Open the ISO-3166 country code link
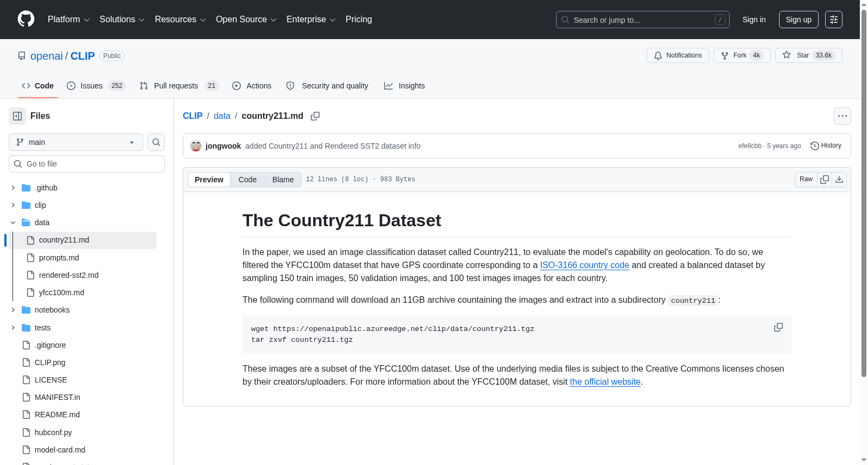Image resolution: width=868 pixels, height=465 pixels. 584,265
